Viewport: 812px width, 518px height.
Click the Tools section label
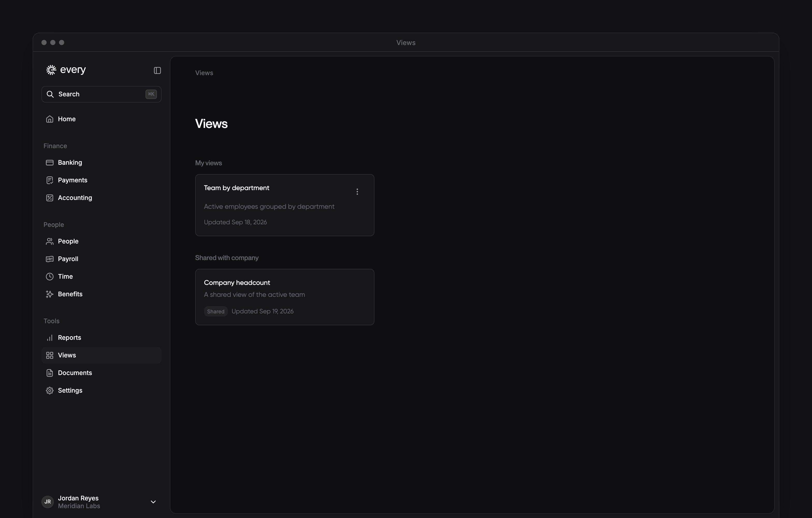pos(52,321)
